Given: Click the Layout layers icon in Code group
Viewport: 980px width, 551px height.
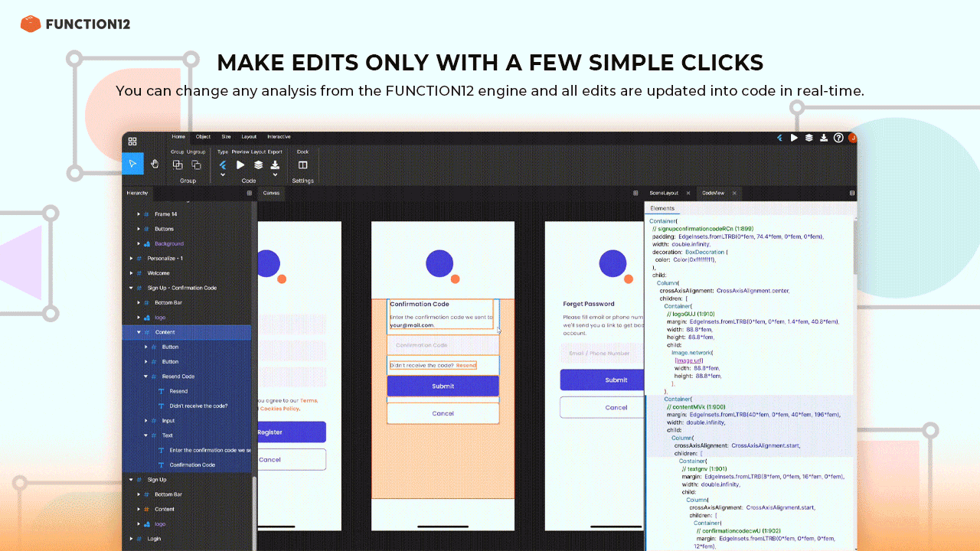Looking at the screenshot, I should [x=259, y=165].
